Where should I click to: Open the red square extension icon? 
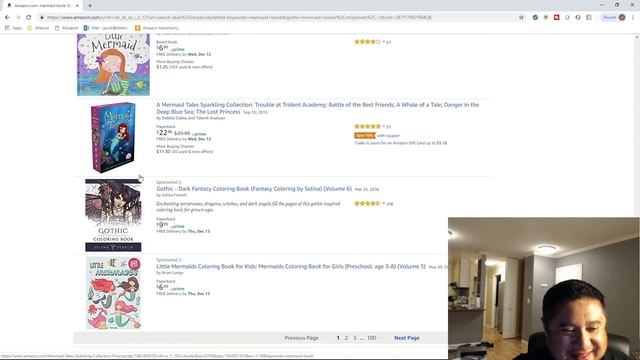coord(556,18)
